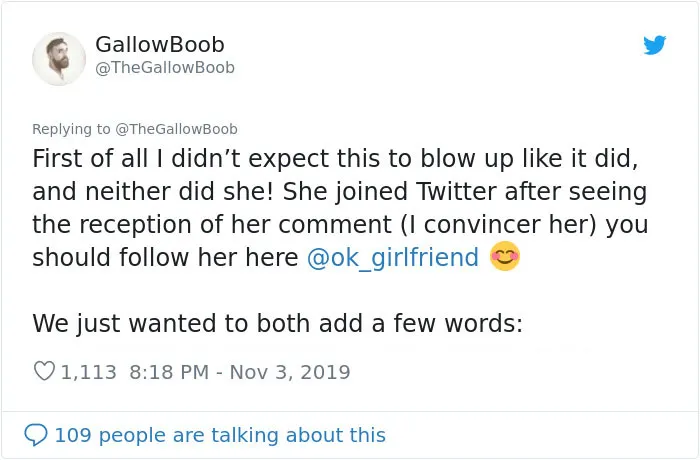Click the word "reception" in the tweet body
This screenshot has width=700, height=460.
coord(136,226)
